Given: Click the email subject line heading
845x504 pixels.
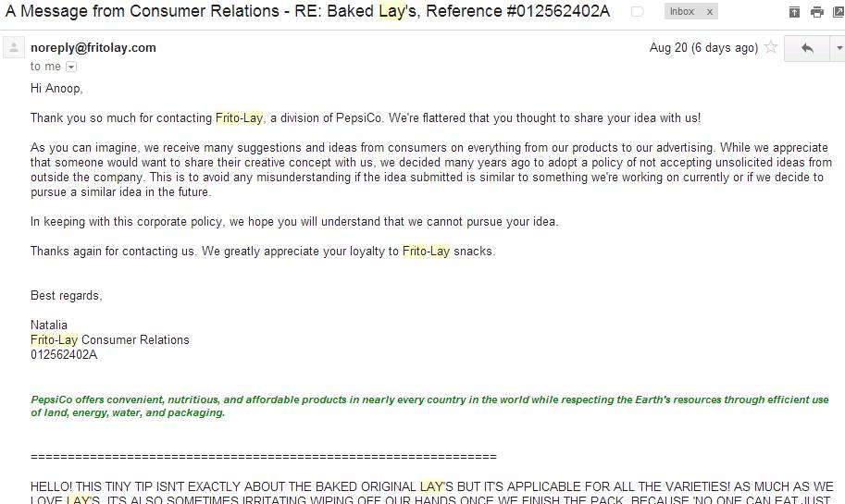Looking at the screenshot, I should click(x=307, y=11).
